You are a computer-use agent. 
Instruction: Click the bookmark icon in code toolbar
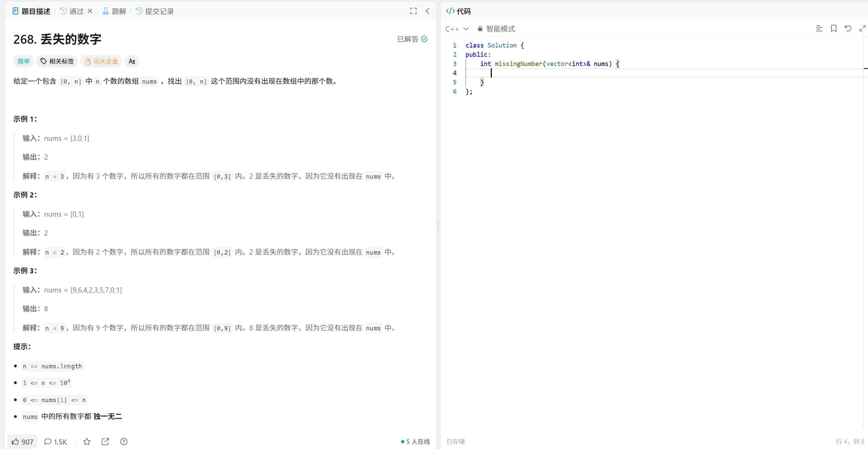[x=833, y=29]
